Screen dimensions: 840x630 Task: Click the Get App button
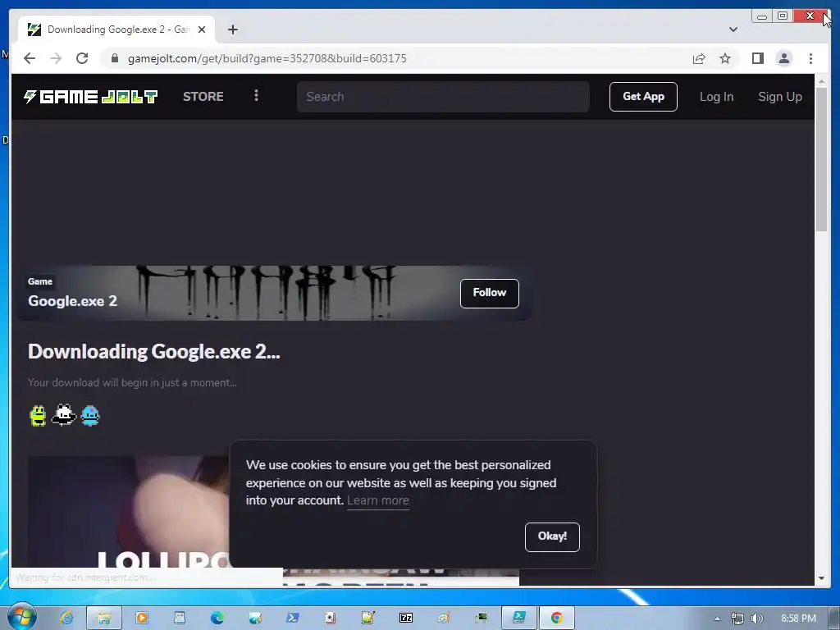[643, 97]
